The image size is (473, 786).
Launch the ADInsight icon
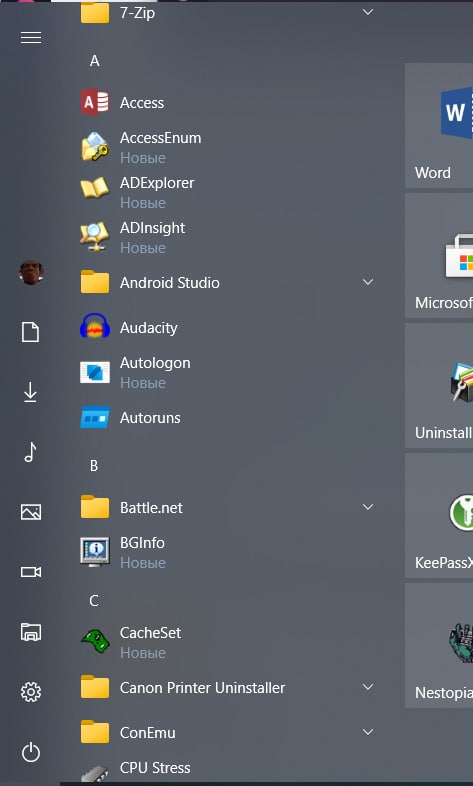click(x=95, y=236)
